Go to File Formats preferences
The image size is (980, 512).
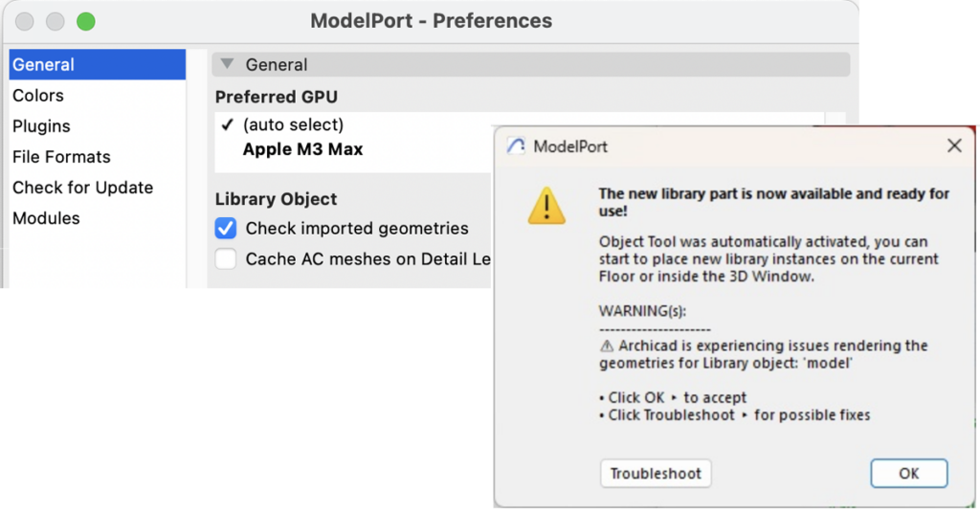click(x=61, y=157)
